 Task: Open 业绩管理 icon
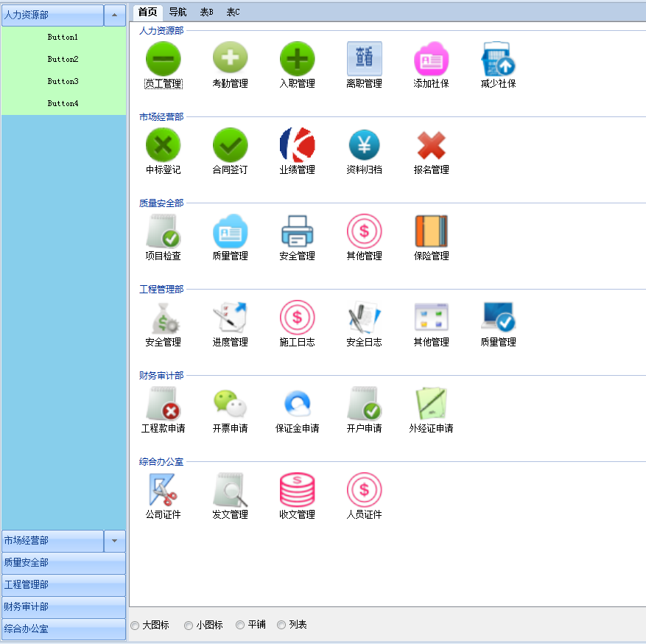point(297,144)
